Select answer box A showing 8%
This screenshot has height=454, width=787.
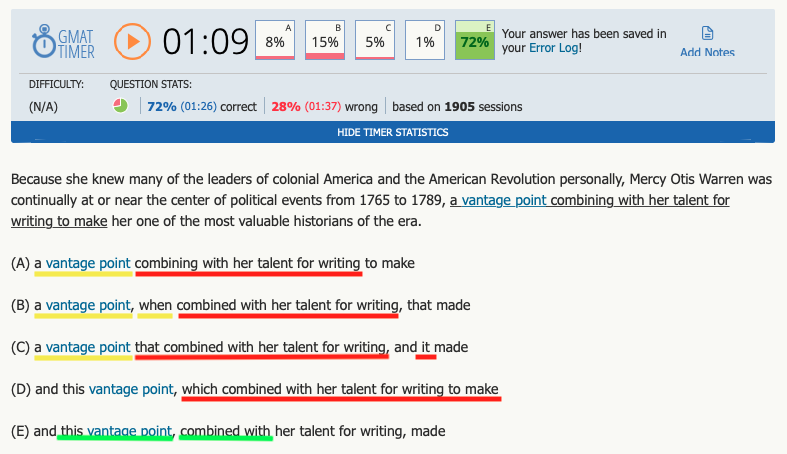tap(275, 41)
